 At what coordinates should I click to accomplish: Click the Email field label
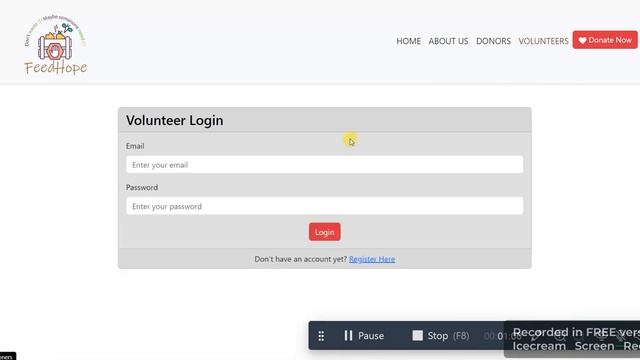click(x=135, y=146)
